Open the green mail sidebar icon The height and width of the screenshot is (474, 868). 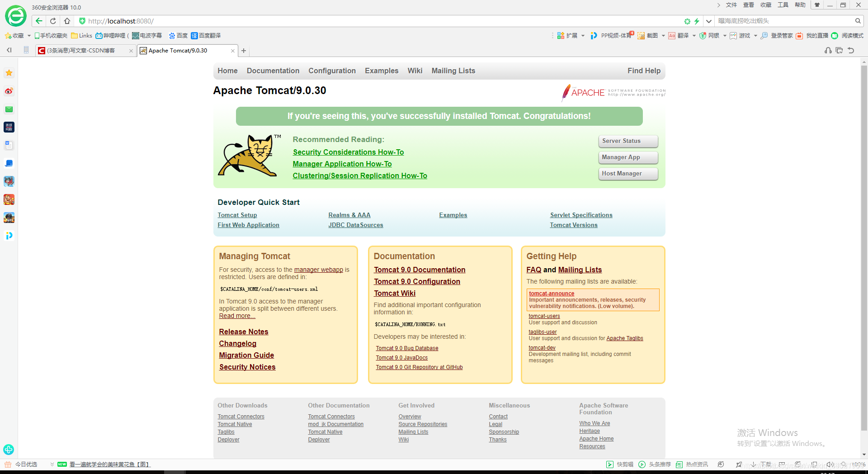coord(9,109)
